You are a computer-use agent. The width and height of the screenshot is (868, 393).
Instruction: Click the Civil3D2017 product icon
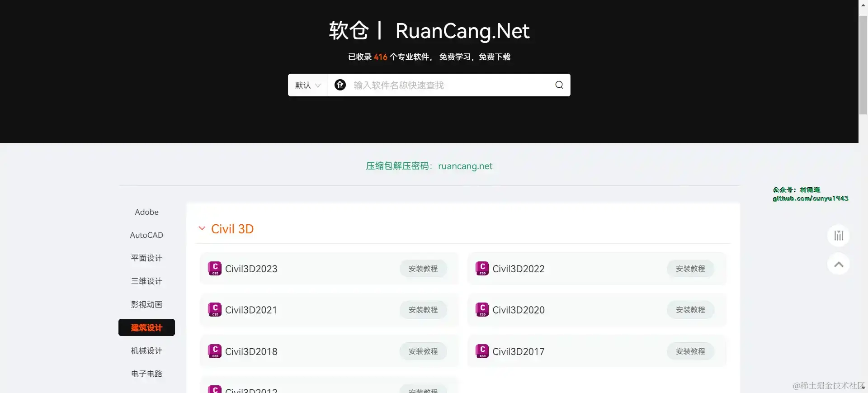(x=482, y=351)
